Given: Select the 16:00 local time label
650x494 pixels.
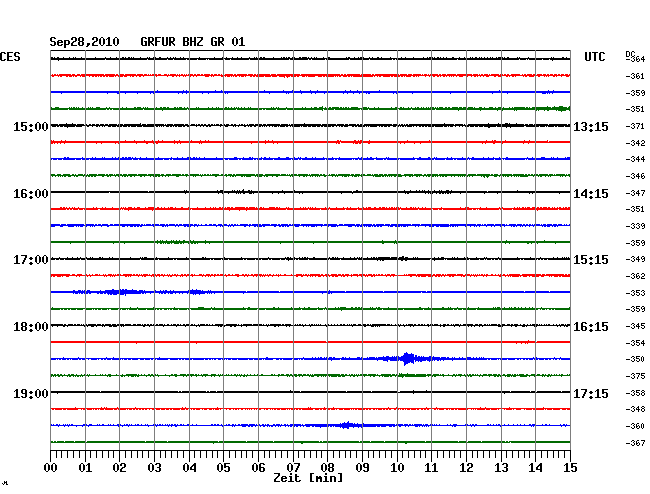Looking at the screenshot, I should [31, 194].
